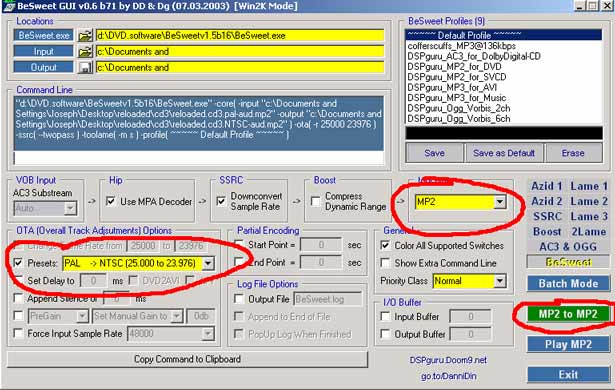Viewport: 615px width, 390px height.
Task: Open the PAL to NTSC presets dropdown
Action: click(208, 263)
